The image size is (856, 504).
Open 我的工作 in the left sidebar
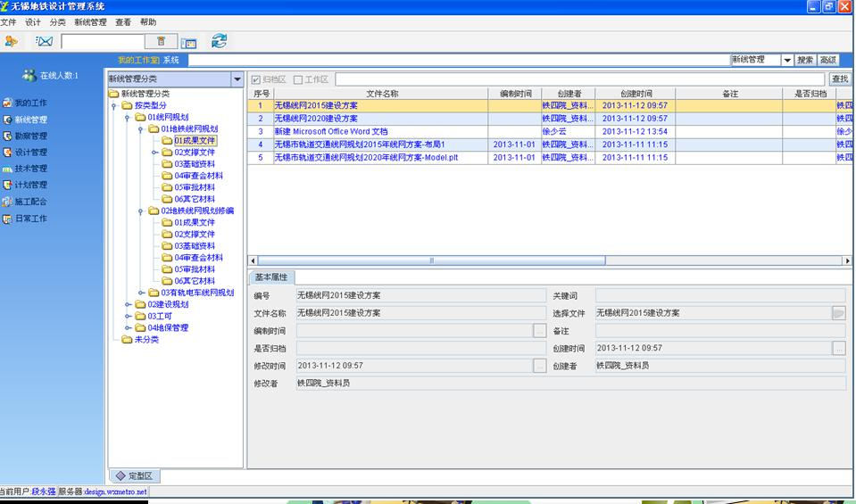click(30, 103)
